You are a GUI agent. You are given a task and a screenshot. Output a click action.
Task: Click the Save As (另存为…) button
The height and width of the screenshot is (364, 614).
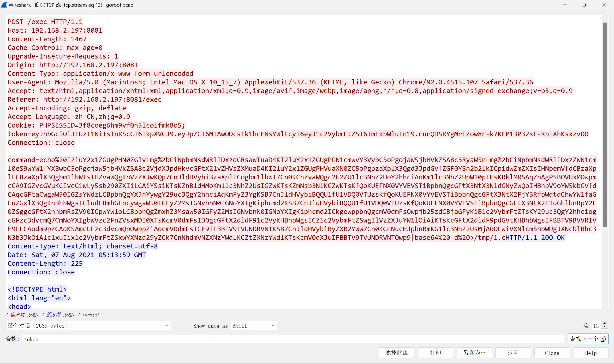474,353
